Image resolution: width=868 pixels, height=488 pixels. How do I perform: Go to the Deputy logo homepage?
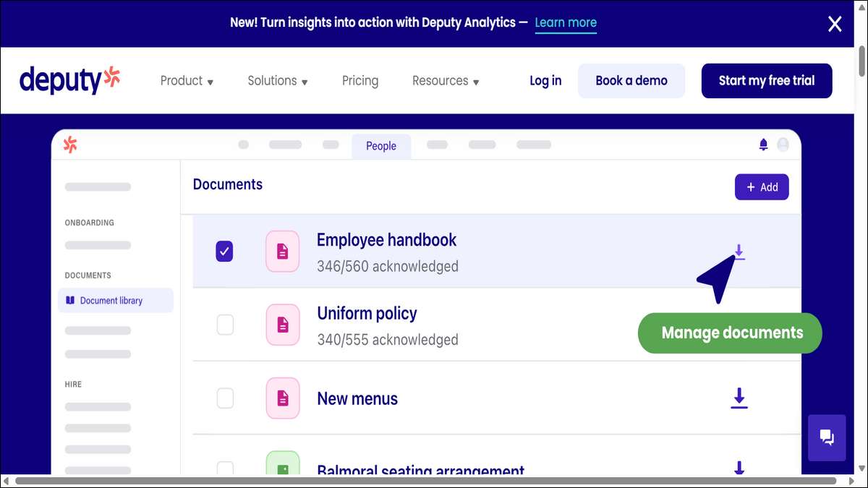point(69,80)
